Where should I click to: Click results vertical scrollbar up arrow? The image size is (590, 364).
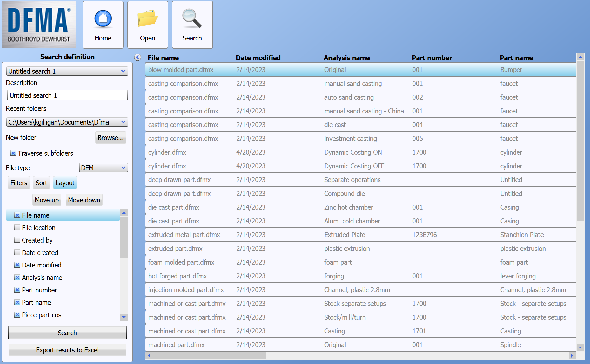580,57
